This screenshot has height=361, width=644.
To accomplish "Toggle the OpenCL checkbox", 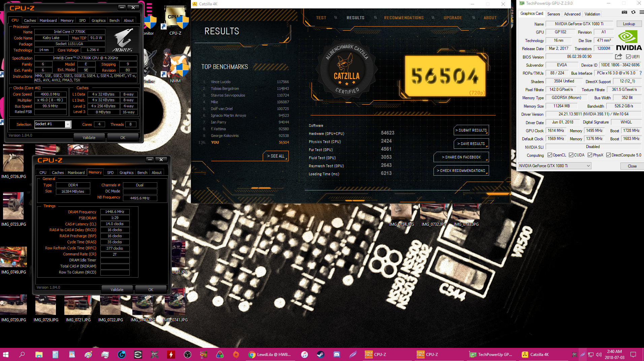I will (550, 155).
